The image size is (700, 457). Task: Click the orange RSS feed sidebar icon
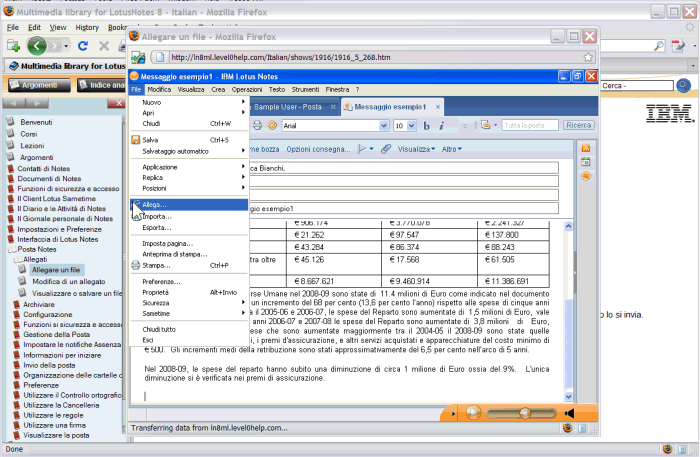coord(586,147)
